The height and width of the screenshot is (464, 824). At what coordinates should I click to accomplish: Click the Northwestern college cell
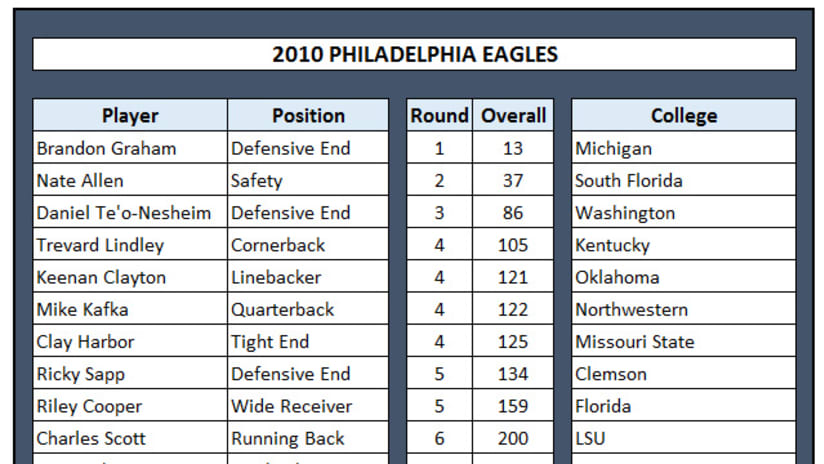pos(683,310)
